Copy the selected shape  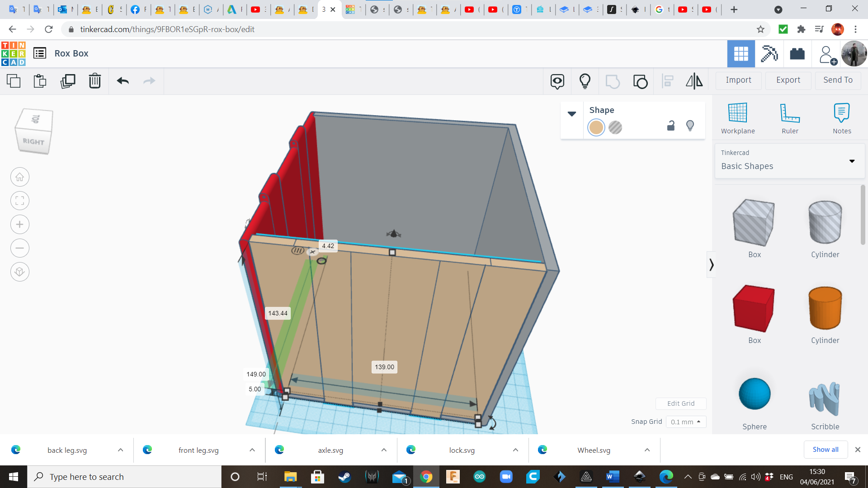(x=14, y=81)
